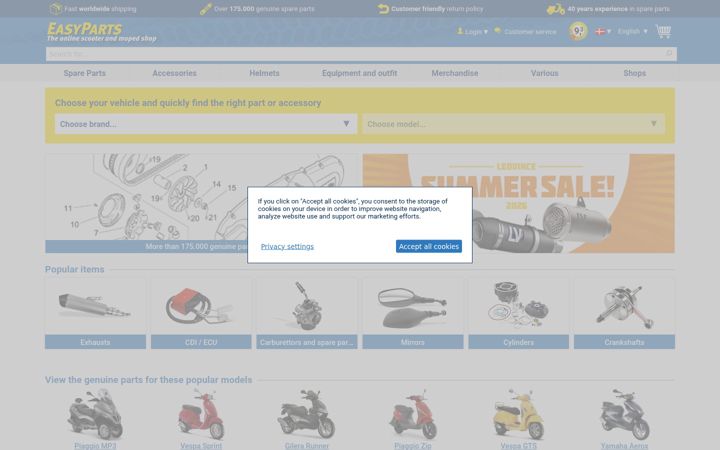The height and width of the screenshot is (450, 720).
Task: Click the Crankshafts label
Action: coord(624,342)
